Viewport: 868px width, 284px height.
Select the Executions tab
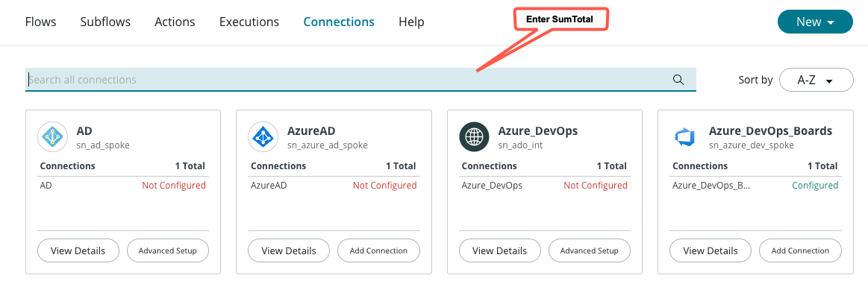point(249,22)
